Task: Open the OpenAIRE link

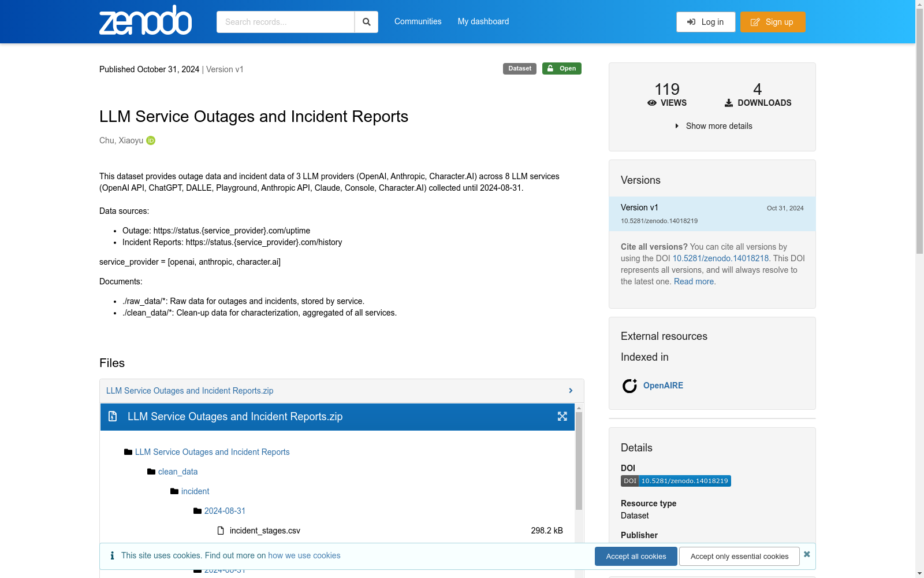Action: click(663, 386)
